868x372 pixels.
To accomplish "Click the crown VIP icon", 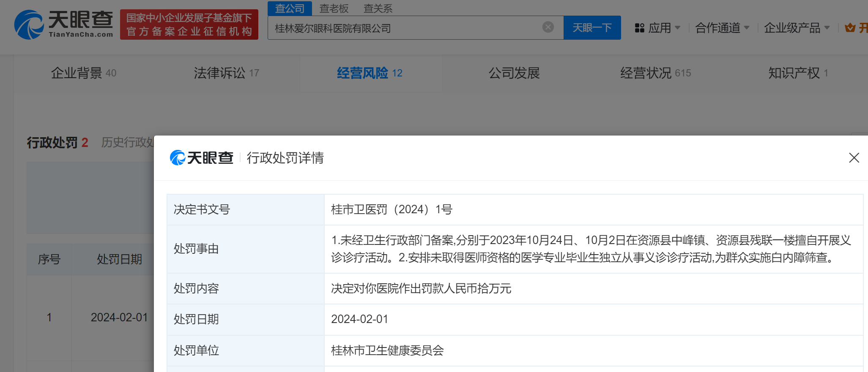I will (x=850, y=28).
